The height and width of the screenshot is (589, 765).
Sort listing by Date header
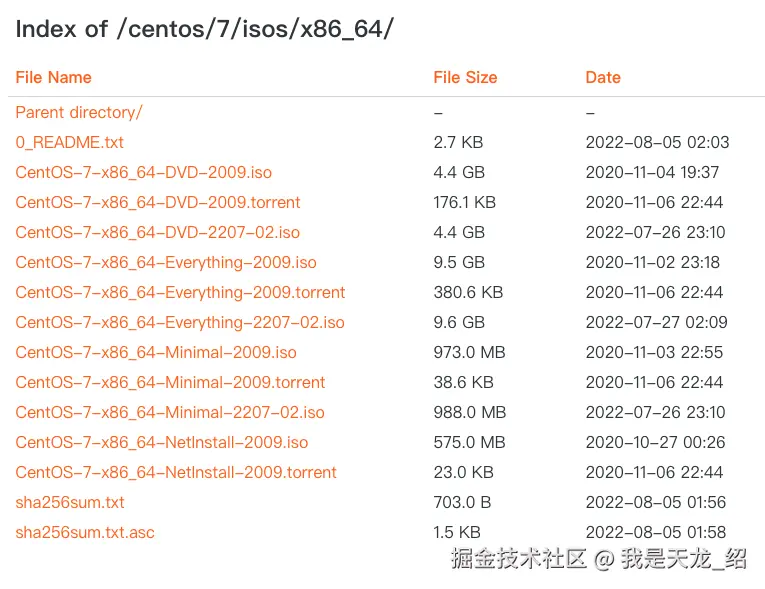pyautogui.click(x=603, y=77)
